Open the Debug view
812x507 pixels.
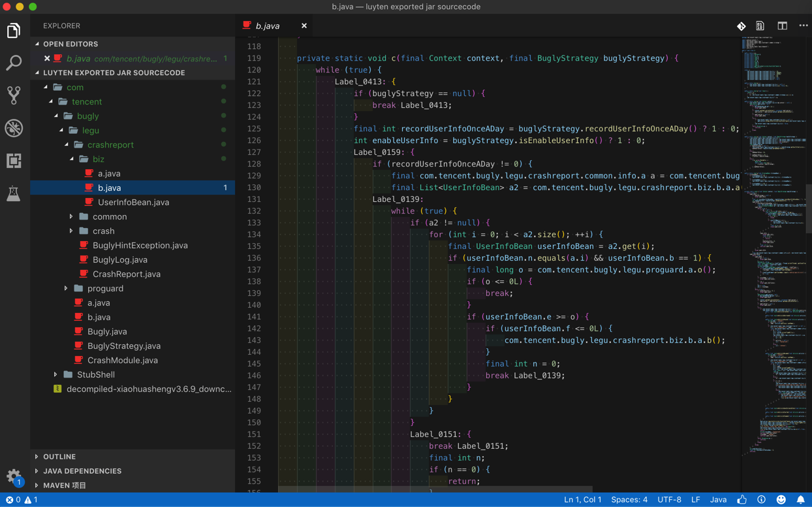[14, 128]
